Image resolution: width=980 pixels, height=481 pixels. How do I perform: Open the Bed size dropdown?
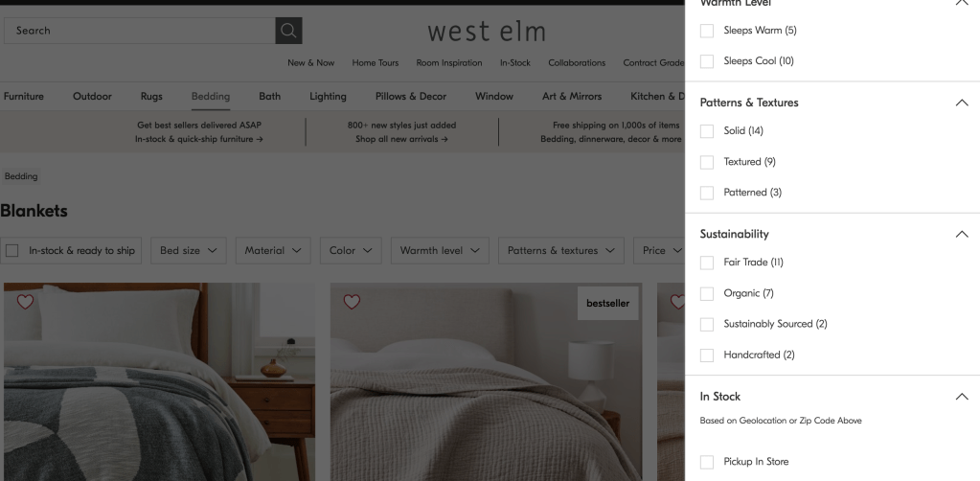tap(188, 251)
